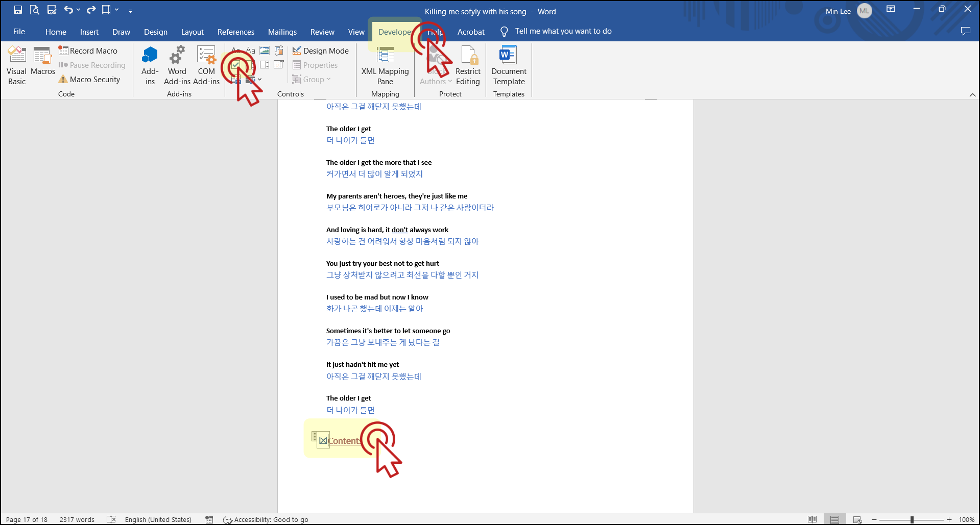Viewport: 980px width, 525px height.
Task: Open Accessibility: Good to go checker
Action: tap(266, 519)
